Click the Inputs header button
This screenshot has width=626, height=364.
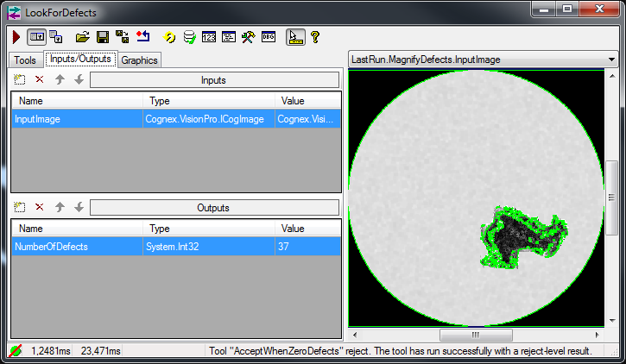click(214, 79)
